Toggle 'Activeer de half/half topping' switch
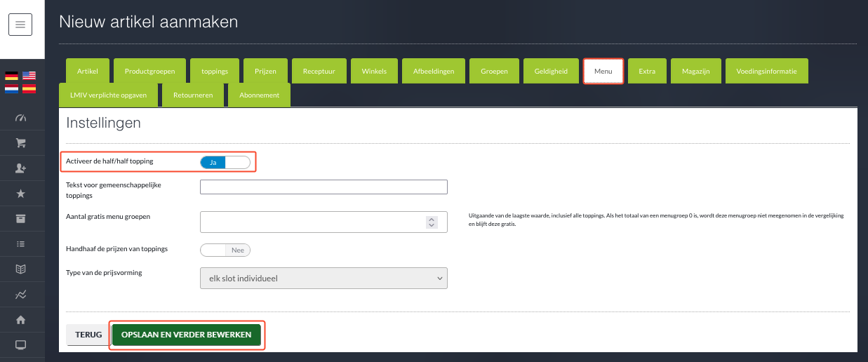This screenshot has width=868, height=362. click(225, 162)
